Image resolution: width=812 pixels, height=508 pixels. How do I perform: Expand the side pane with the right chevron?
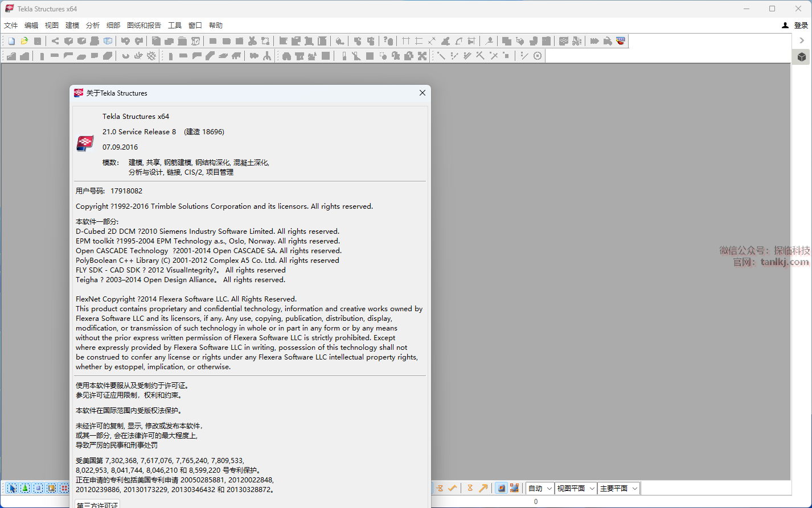[802, 40]
